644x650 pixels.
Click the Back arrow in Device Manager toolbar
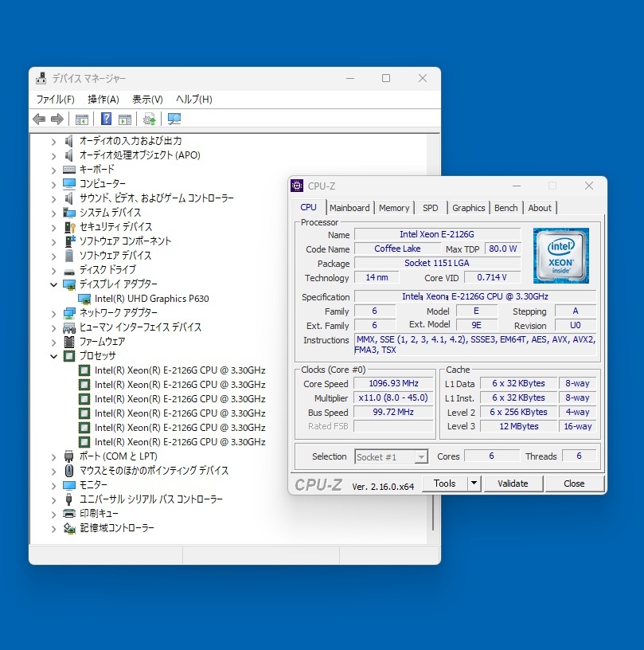(38, 119)
